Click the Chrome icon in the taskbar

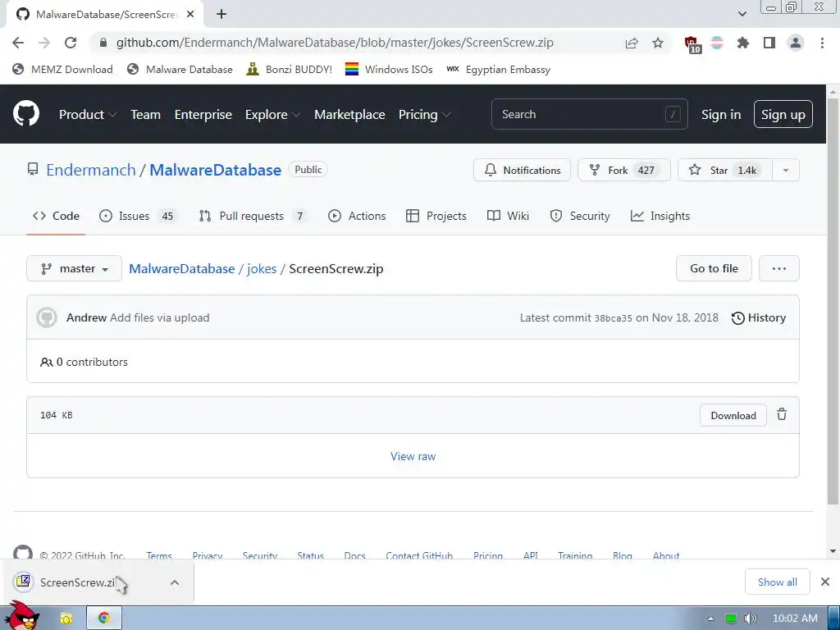(x=104, y=619)
